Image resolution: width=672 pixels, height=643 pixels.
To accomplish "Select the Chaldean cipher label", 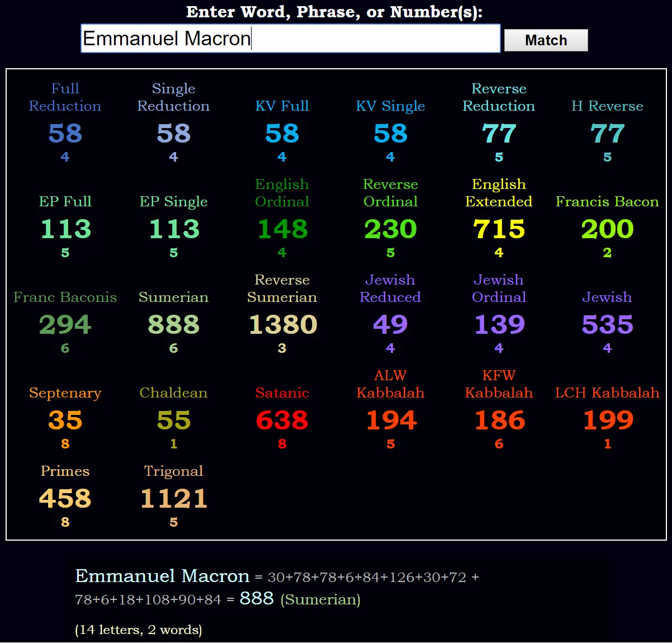I will [x=173, y=393].
